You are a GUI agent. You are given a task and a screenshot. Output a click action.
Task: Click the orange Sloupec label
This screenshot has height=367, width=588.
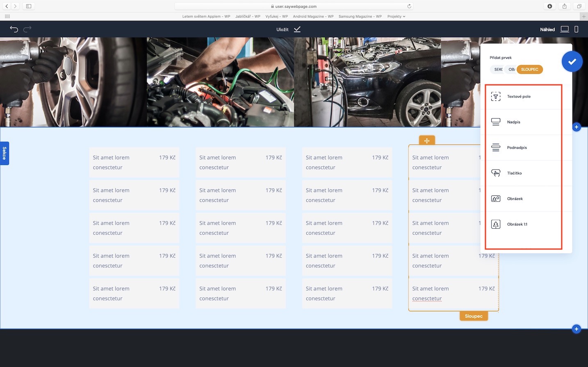coord(474,316)
